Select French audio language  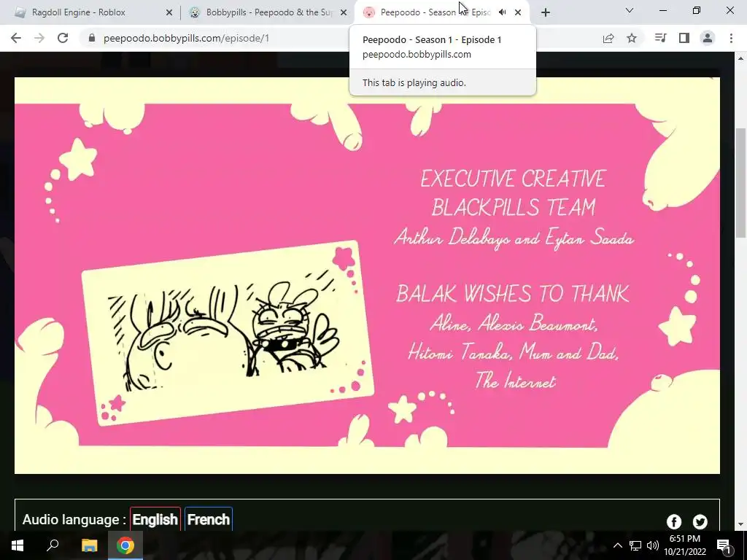click(209, 519)
